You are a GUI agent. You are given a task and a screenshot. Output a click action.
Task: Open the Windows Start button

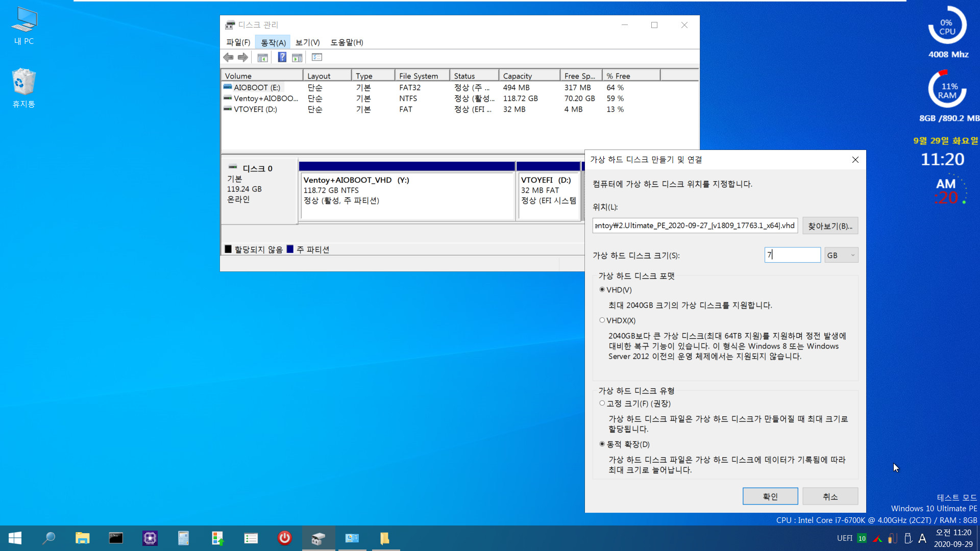(15, 538)
